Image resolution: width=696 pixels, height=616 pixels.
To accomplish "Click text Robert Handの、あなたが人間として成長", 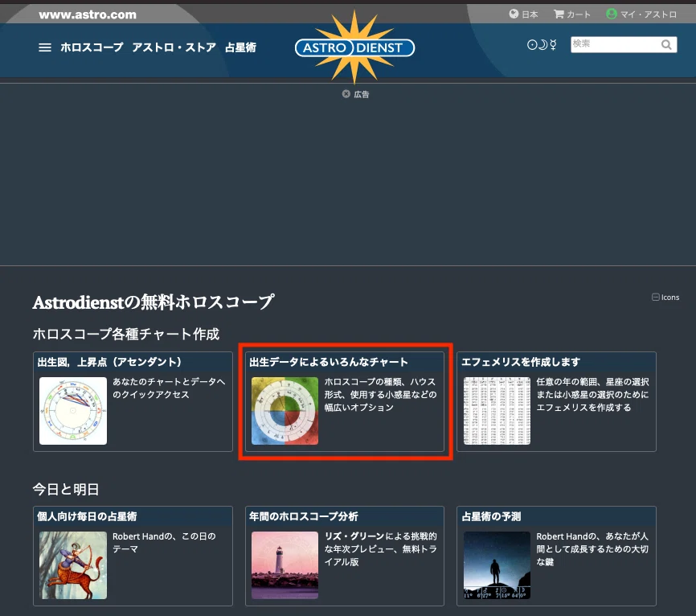I will point(592,549).
